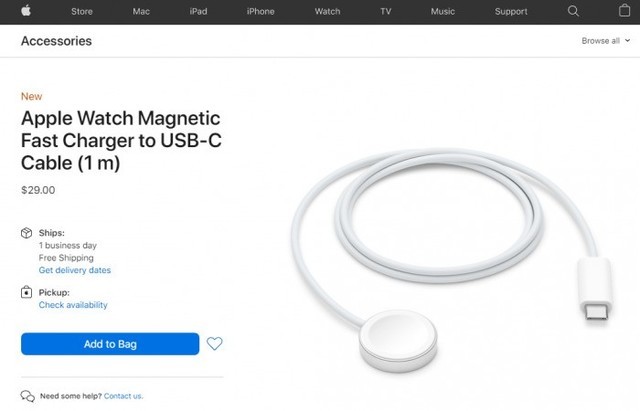Open the Watch menu item
Screen dimensions: 640x411
pos(327,11)
